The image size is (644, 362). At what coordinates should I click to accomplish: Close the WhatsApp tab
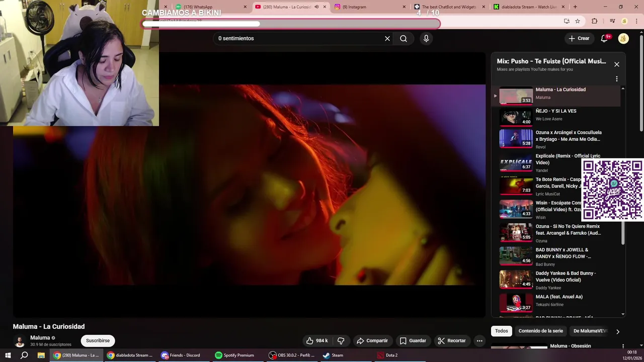(x=245, y=7)
